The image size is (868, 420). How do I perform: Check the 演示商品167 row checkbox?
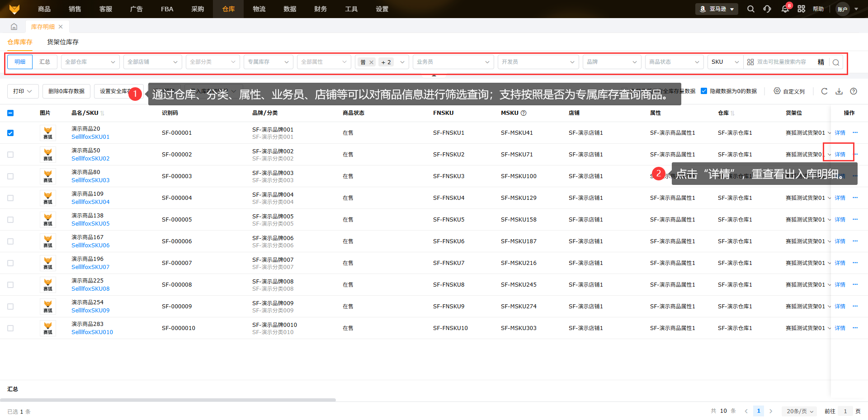pos(10,241)
